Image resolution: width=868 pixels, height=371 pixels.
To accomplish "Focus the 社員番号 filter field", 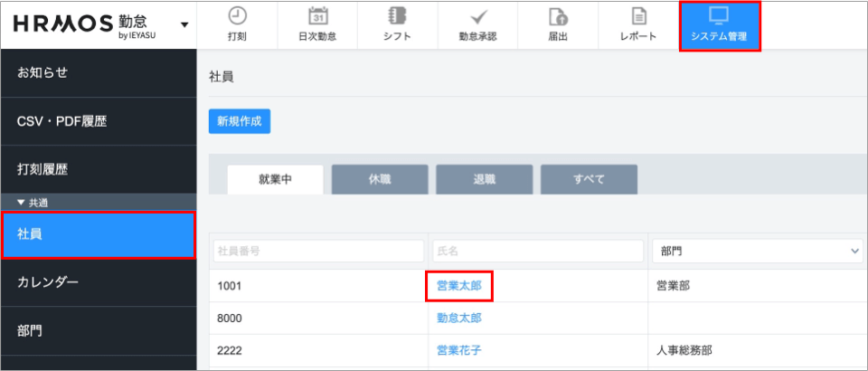I will point(318,251).
